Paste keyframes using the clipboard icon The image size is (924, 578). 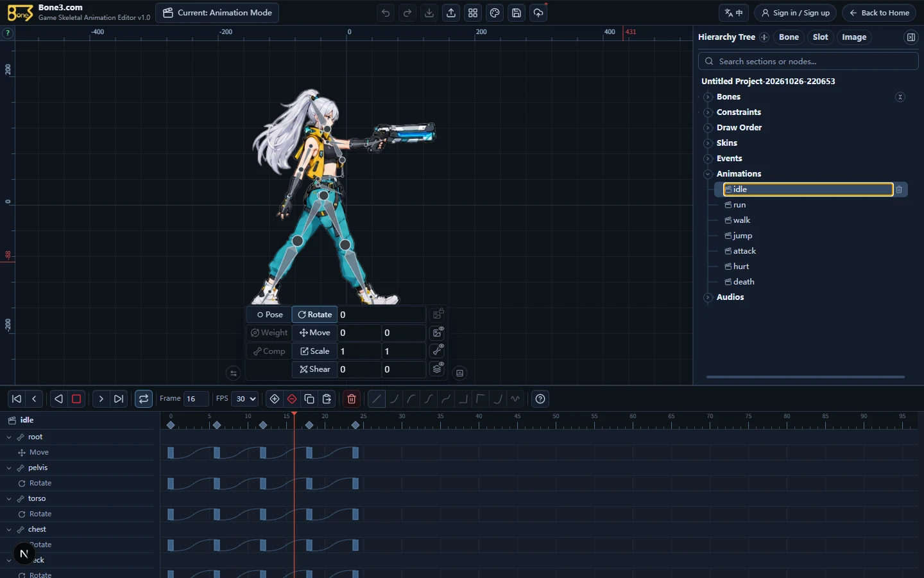pos(327,399)
